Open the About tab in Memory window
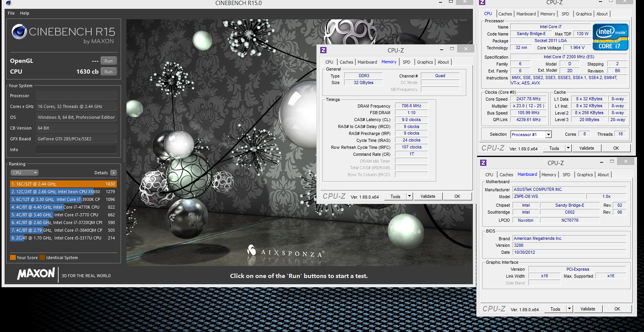This screenshot has height=332, width=644. tap(443, 62)
